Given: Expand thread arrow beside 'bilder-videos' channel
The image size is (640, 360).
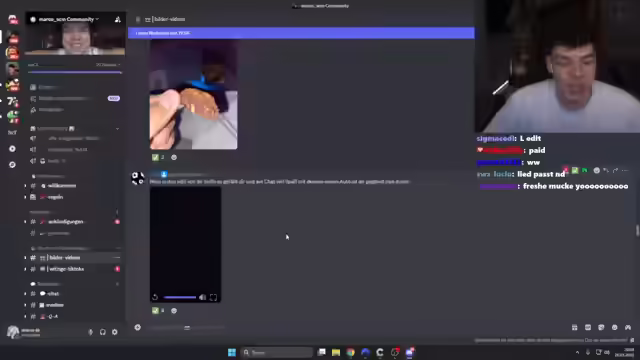Looking at the screenshot, I should point(25,258).
